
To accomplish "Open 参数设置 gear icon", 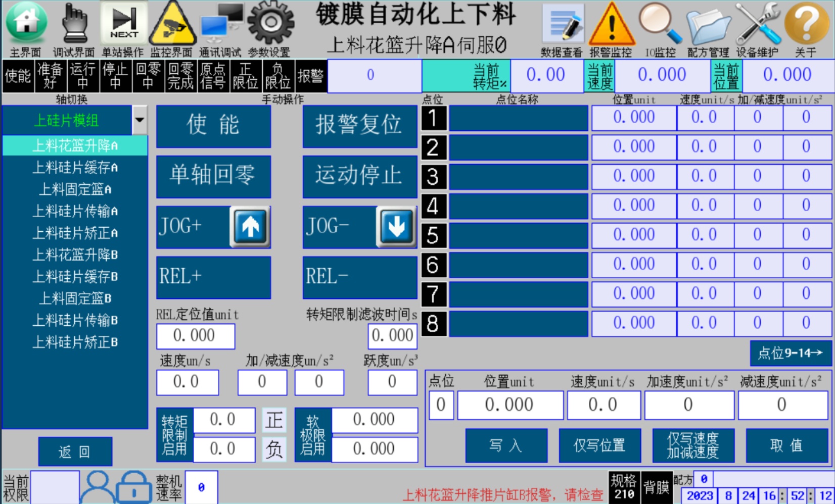I will pos(270,24).
